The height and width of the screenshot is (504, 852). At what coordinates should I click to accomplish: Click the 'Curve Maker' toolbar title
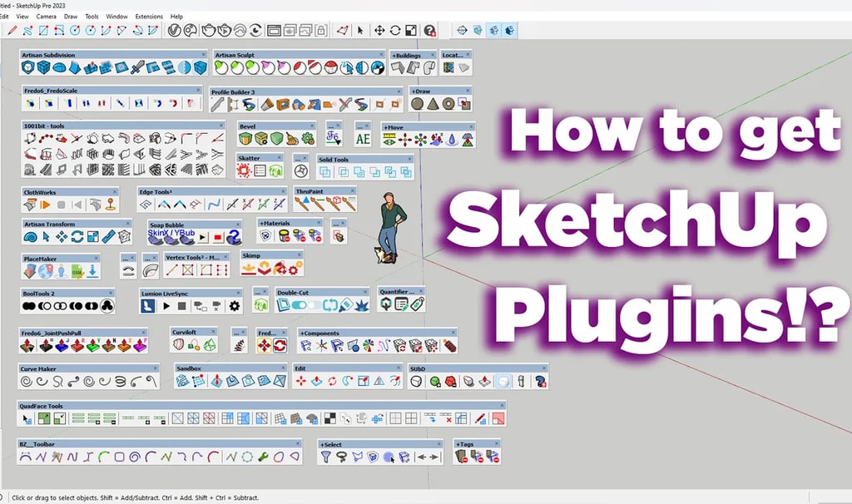tap(38, 368)
